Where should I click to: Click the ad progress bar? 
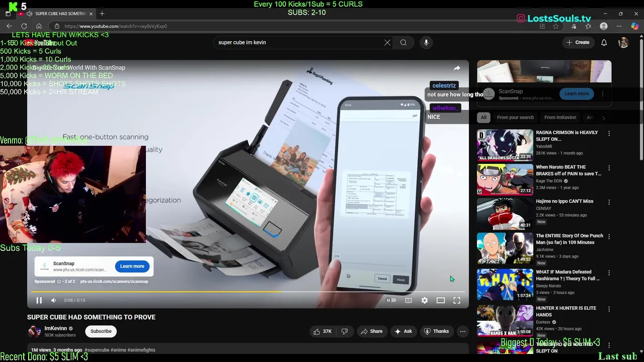point(248,292)
